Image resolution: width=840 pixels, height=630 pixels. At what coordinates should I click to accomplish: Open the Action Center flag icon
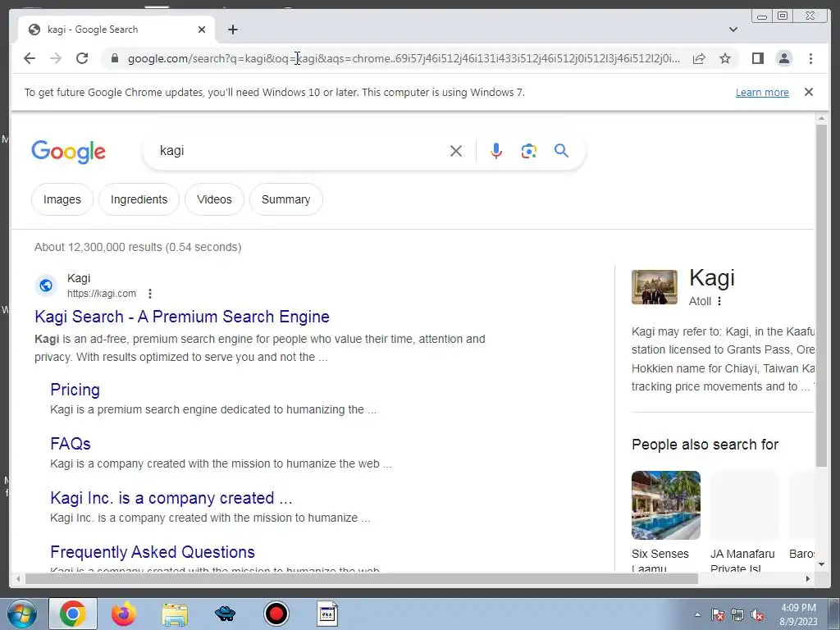[718, 615]
